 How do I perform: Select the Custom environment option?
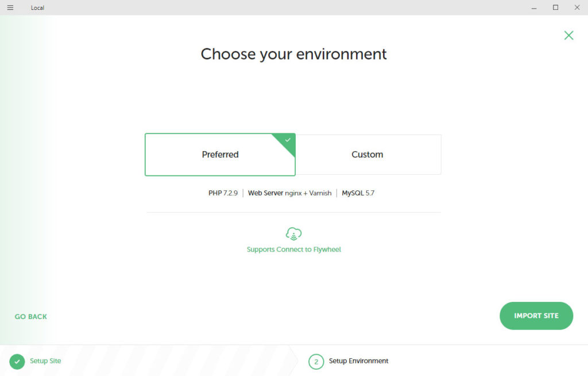[367, 154]
